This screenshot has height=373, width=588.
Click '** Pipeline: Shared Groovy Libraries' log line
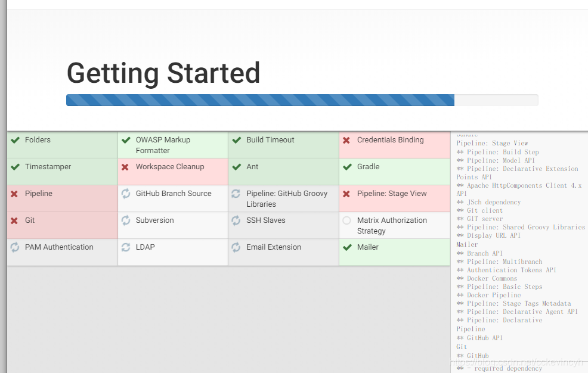tap(521, 228)
